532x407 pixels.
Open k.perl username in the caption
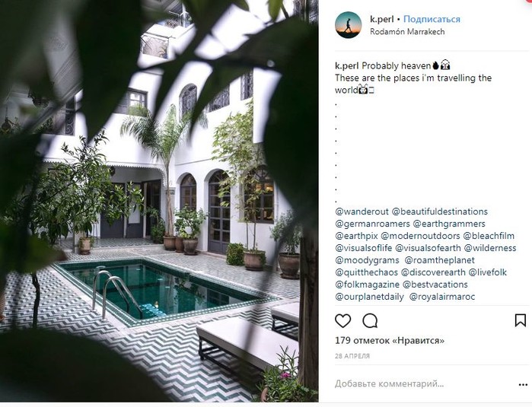click(347, 65)
